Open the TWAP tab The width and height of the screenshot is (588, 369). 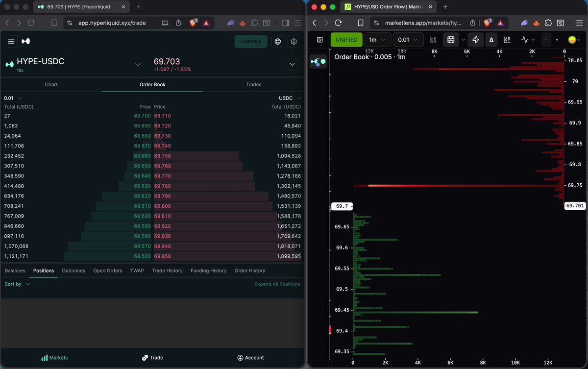[x=137, y=271]
